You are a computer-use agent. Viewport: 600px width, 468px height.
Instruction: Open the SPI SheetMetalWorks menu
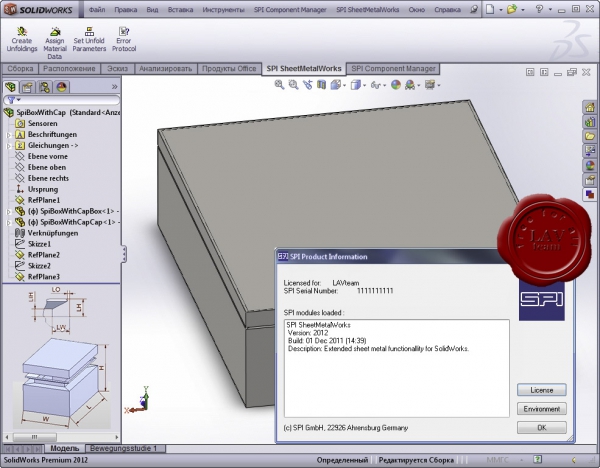click(x=367, y=10)
